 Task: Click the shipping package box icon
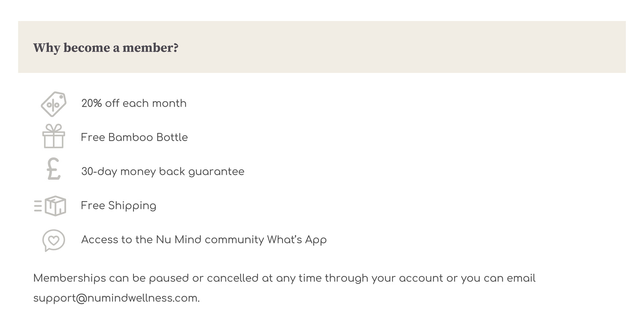click(x=51, y=206)
